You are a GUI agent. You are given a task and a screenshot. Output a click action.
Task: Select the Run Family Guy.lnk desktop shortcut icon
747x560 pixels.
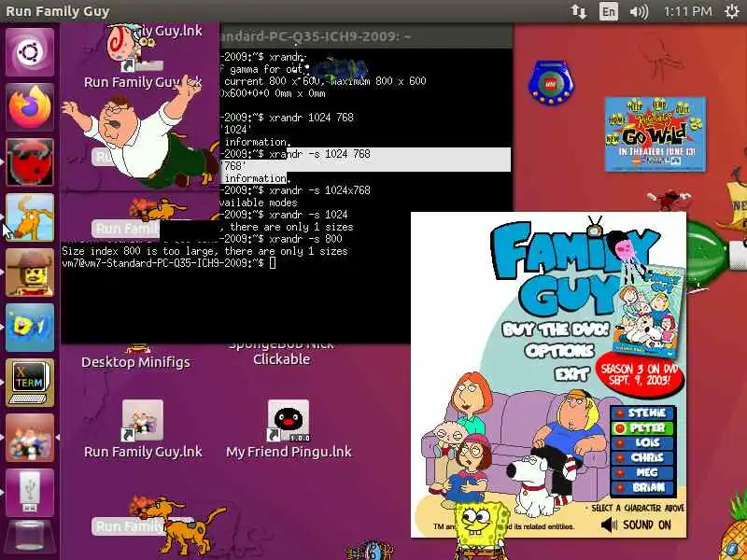(x=143, y=421)
